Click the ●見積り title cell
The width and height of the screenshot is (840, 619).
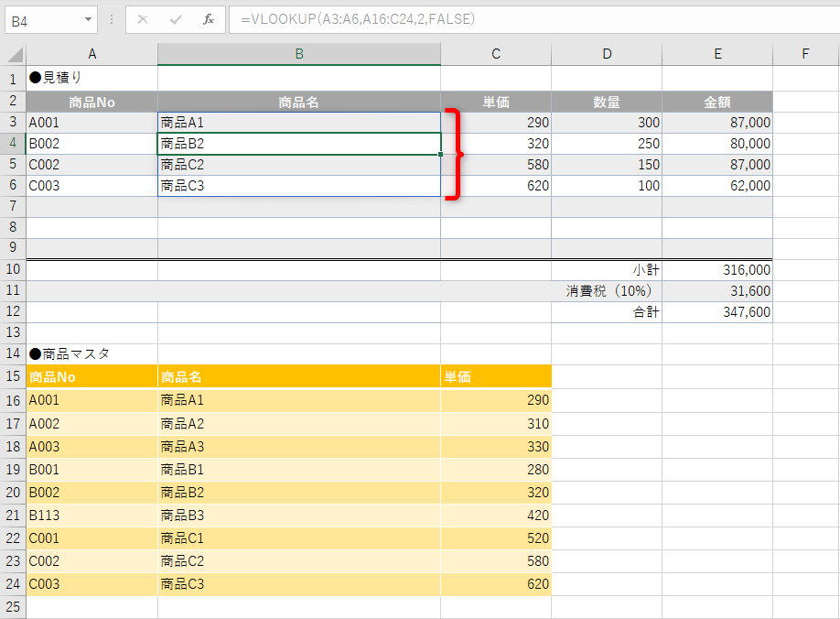92,79
